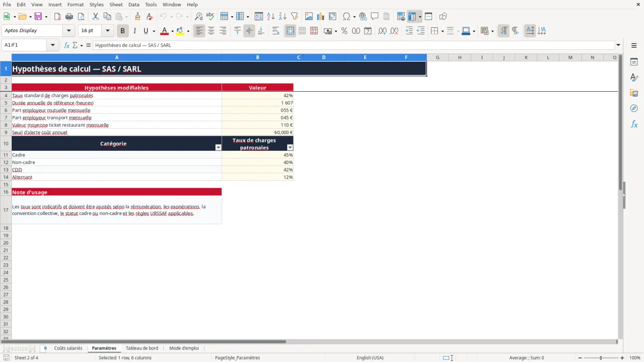Open sidebar Navigator compass icon

(x=634, y=108)
